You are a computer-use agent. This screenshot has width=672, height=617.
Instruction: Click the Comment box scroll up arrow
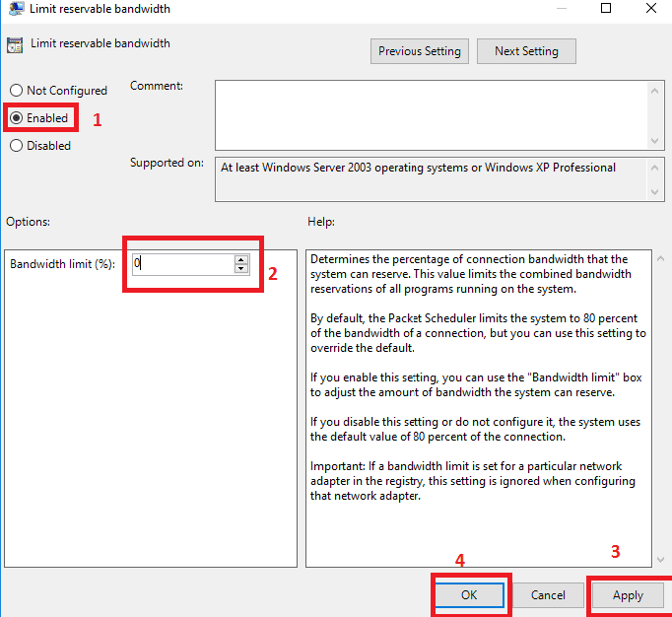point(656,90)
